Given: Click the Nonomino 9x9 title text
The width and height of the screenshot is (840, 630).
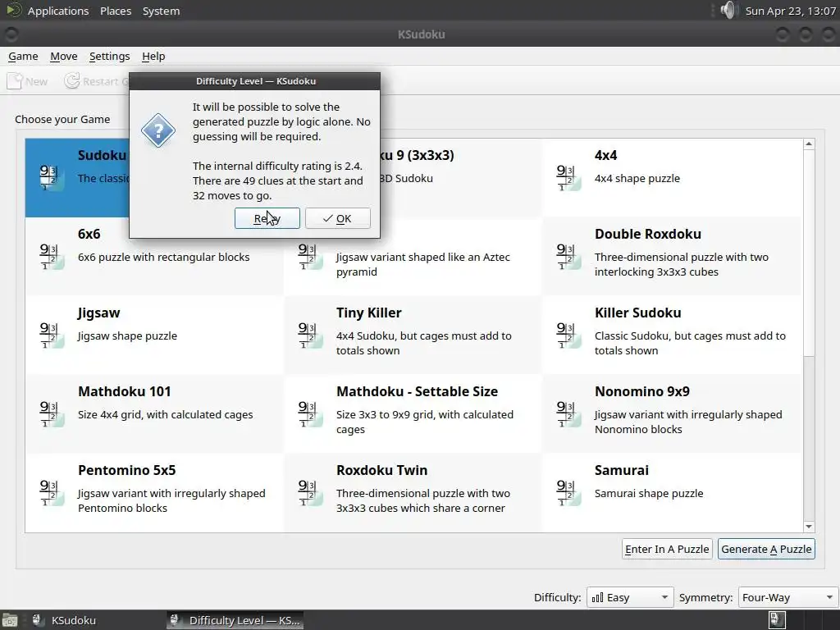Looking at the screenshot, I should click(x=641, y=391).
